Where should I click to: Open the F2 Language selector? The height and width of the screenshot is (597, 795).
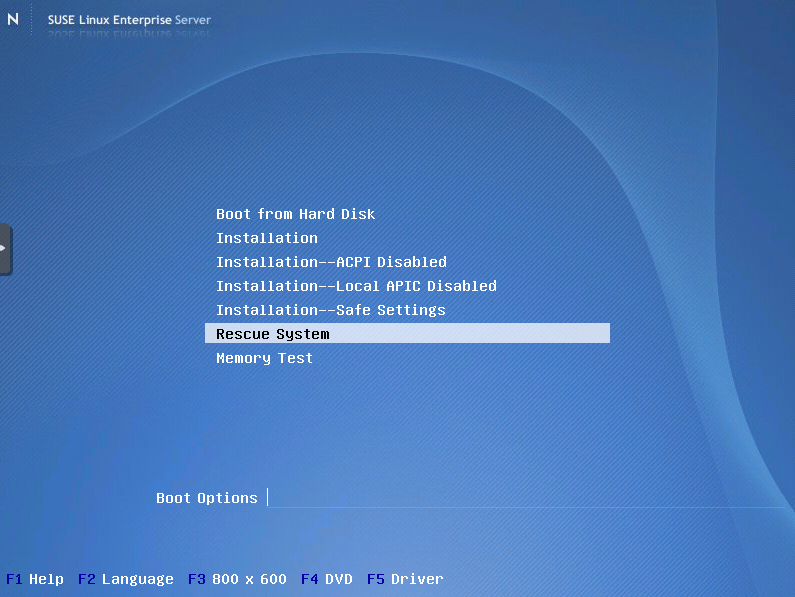[125, 579]
